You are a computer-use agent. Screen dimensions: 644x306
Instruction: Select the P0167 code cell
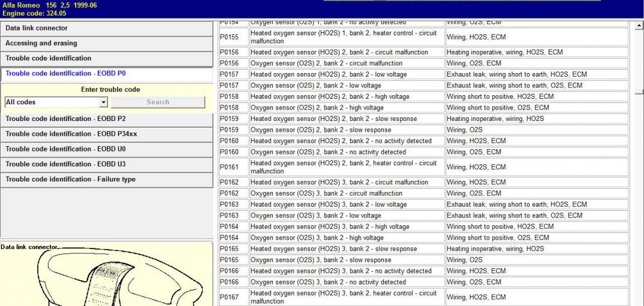[234, 297]
